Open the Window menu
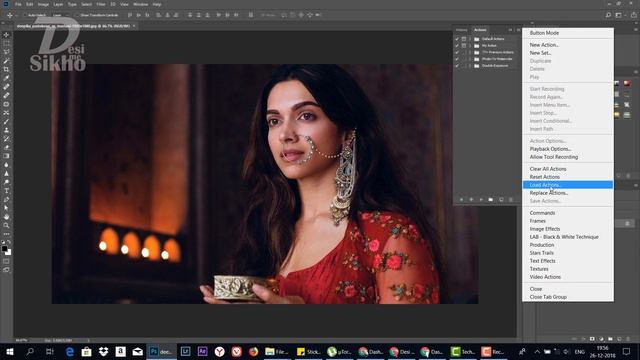The image size is (640, 360). coord(140,4)
